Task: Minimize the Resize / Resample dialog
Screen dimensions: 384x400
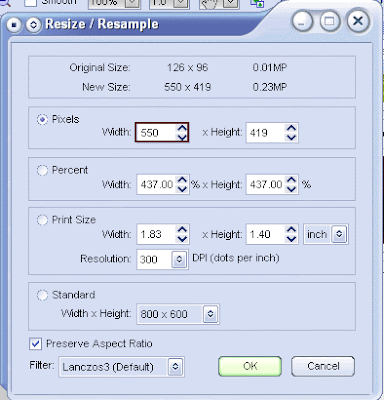Action: click(302, 22)
